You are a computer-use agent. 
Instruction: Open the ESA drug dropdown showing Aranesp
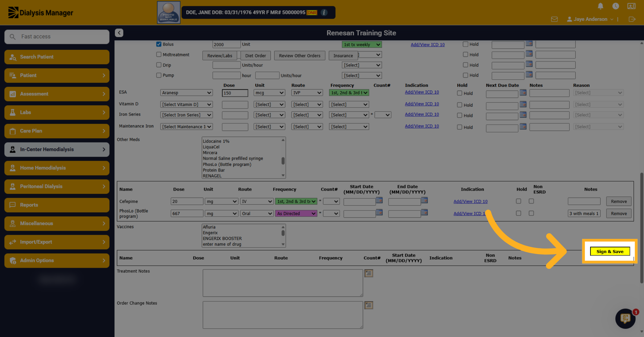[186, 93]
